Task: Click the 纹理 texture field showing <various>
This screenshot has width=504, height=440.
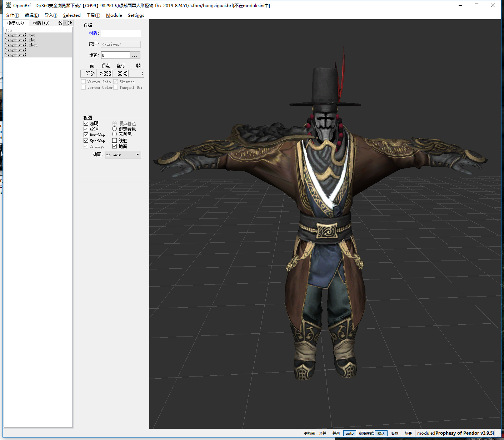Action: (x=121, y=44)
